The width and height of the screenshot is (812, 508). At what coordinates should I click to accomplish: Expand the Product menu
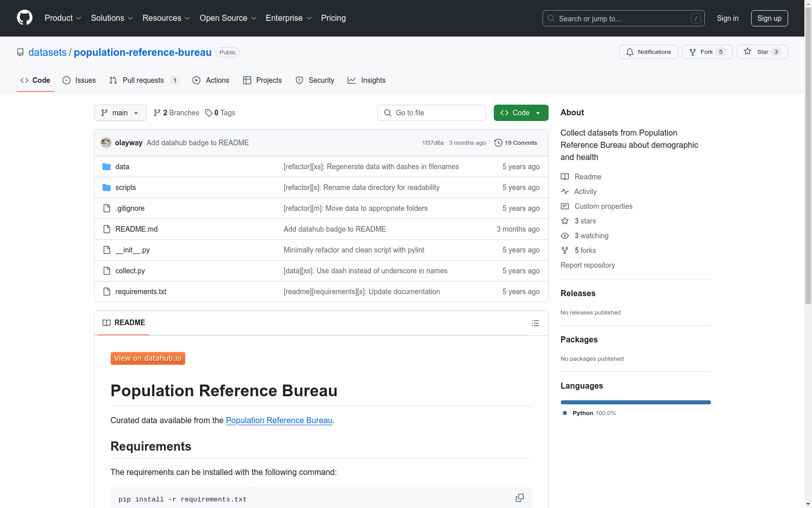point(63,18)
